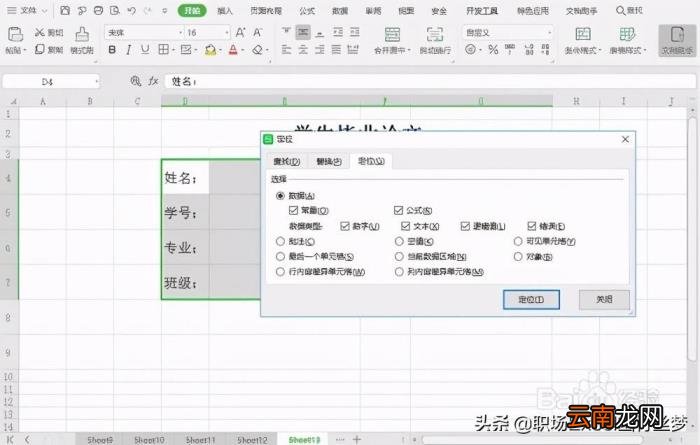Click the fx insert function icon
Image resolution: width=700 pixels, height=445 pixels.
[153, 81]
